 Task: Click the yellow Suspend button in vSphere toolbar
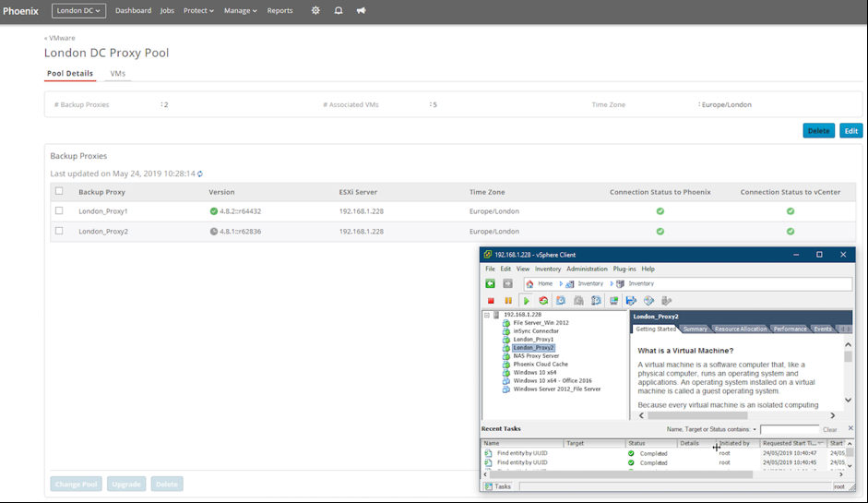[508, 301]
